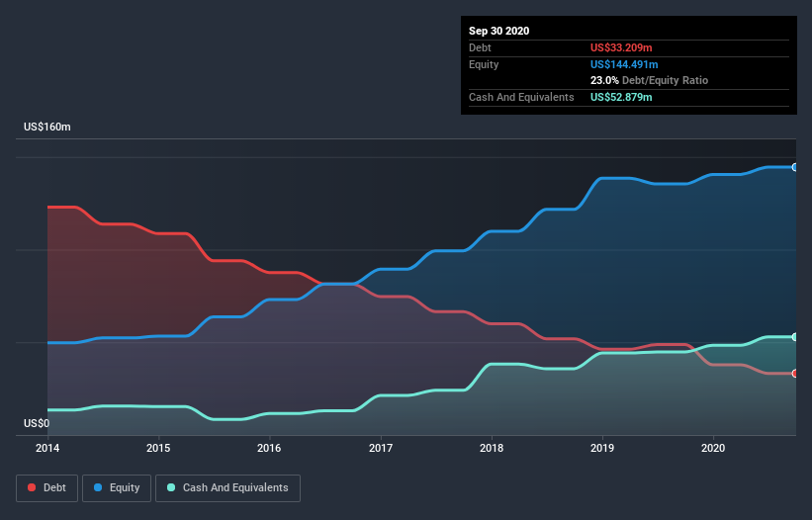The width and height of the screenshot is (812, 520).
Task: Click the US$33.209m debt value
Action: [621, 47]
